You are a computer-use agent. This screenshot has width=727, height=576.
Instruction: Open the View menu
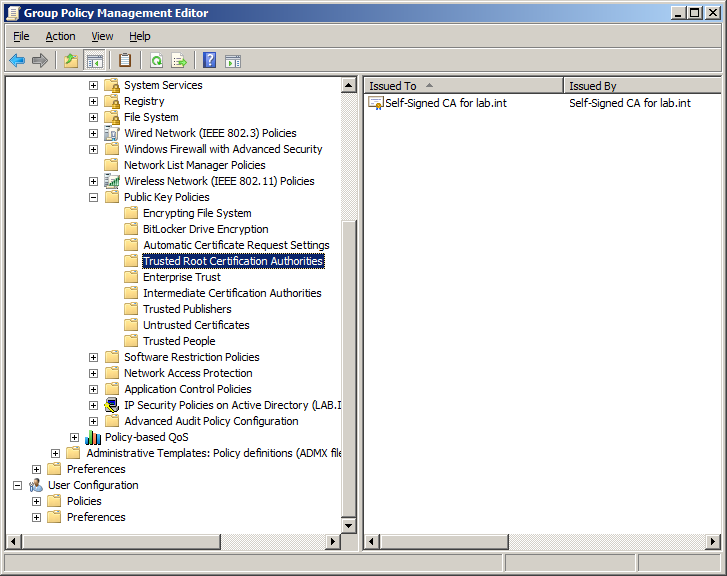point(102,36)
